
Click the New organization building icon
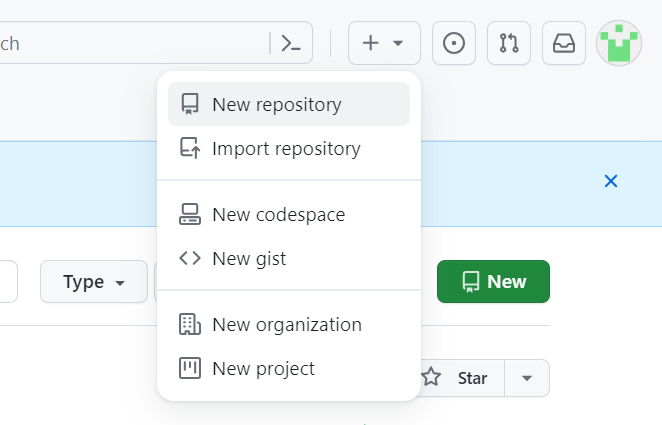coord(190,325)
